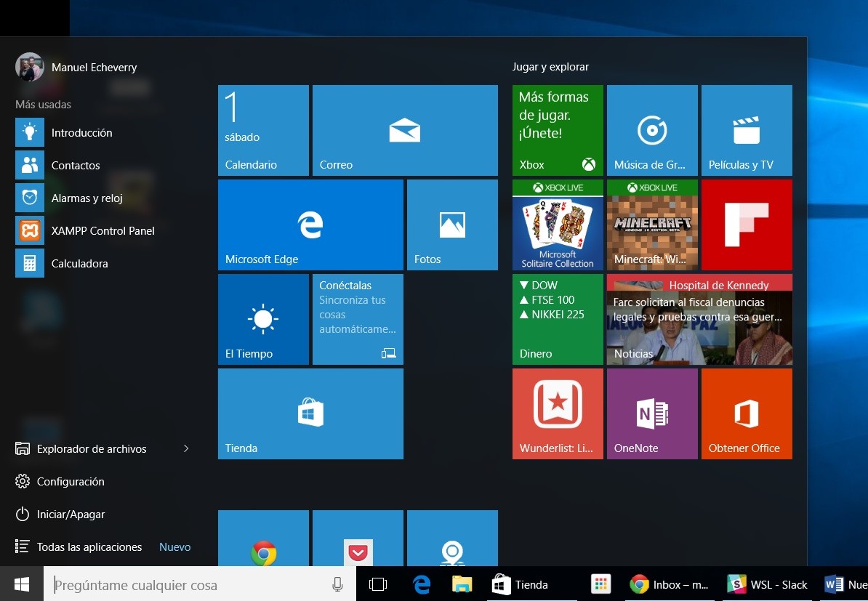Open the Tienda store tile
The height and width of the screenshot is (601, 868).
coord(310,413)
